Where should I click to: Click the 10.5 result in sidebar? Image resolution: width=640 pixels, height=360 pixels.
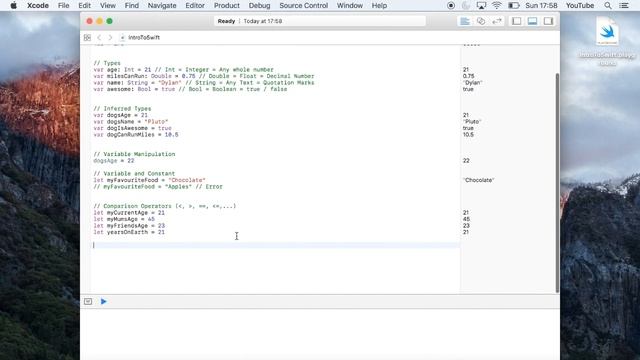pos(468,135)
